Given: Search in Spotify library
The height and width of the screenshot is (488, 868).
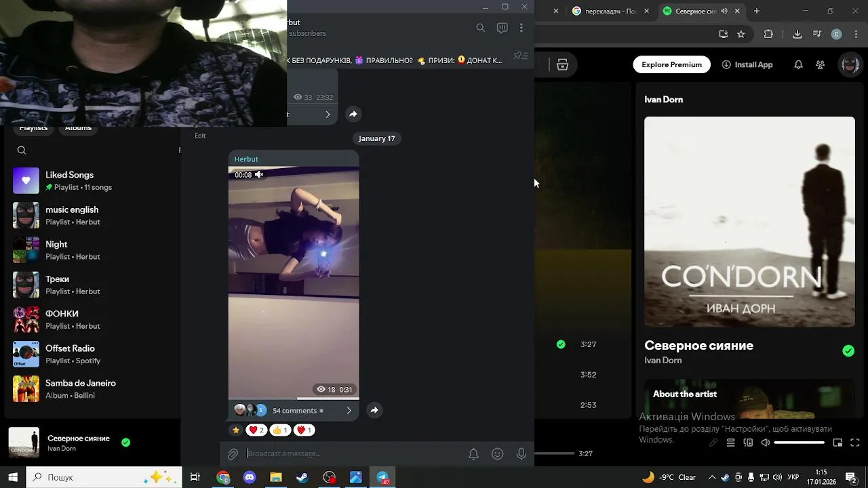Looking at the screenshot, I should tap(22, 150).
